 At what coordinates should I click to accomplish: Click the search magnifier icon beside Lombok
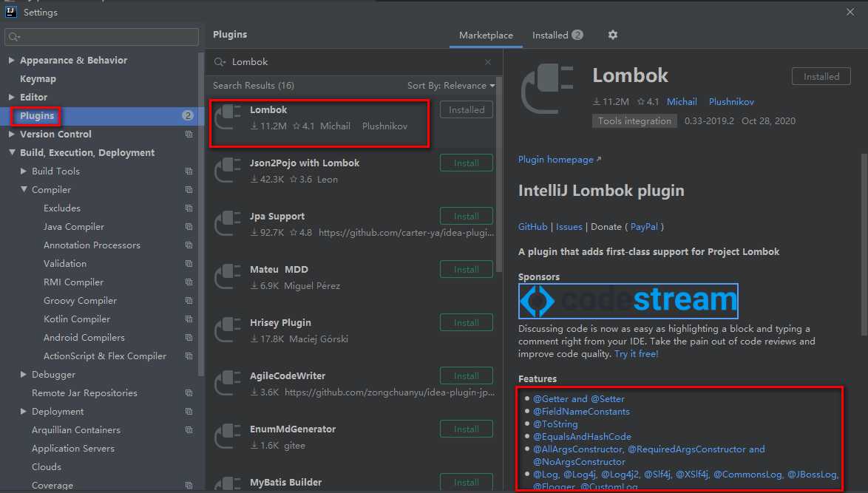pos(220,62)
